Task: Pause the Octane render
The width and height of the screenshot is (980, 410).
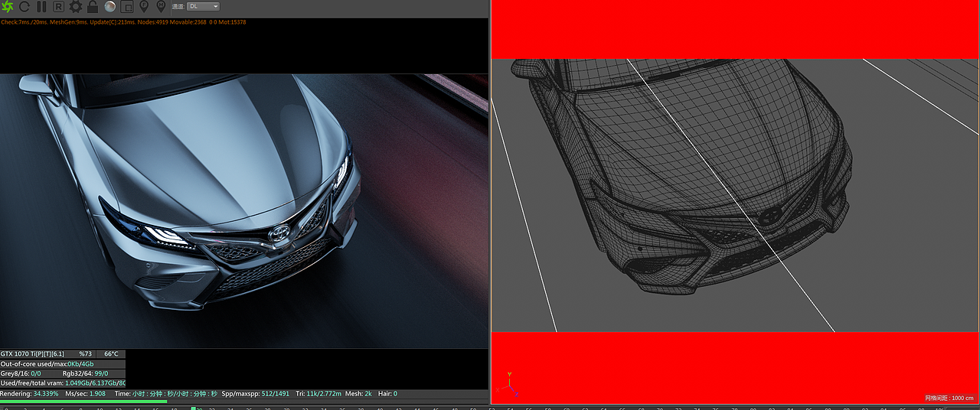Action: tap(41, 7)
